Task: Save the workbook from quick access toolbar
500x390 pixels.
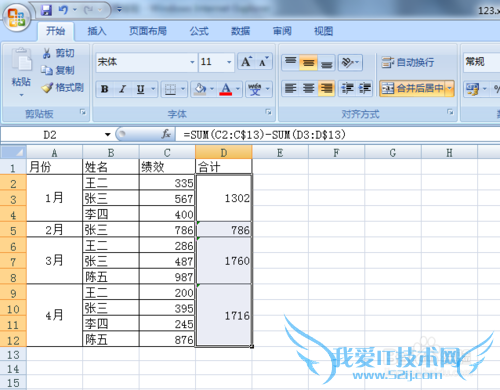Action: point(46,10)
